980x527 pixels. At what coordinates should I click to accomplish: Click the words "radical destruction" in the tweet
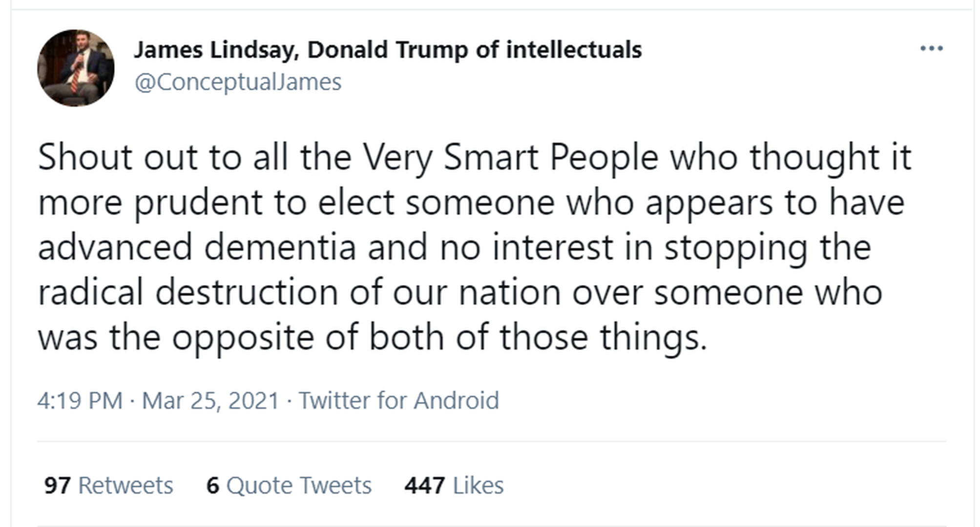(188, 292)
